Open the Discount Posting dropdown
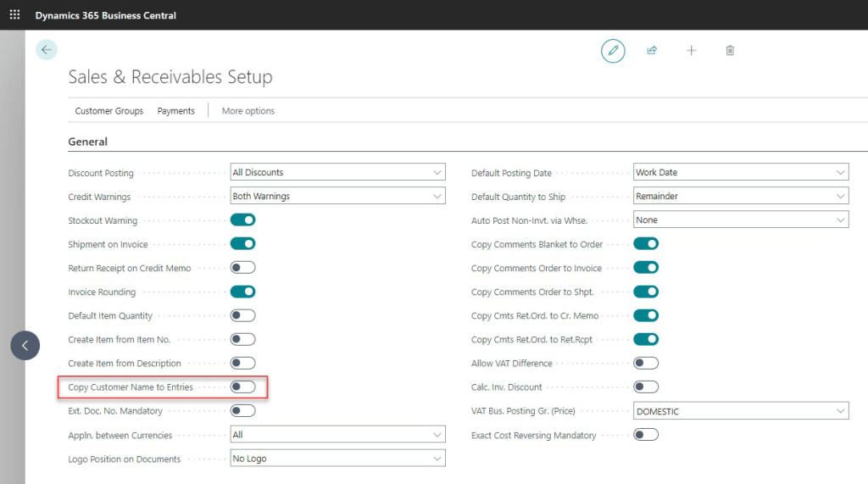 337,173
